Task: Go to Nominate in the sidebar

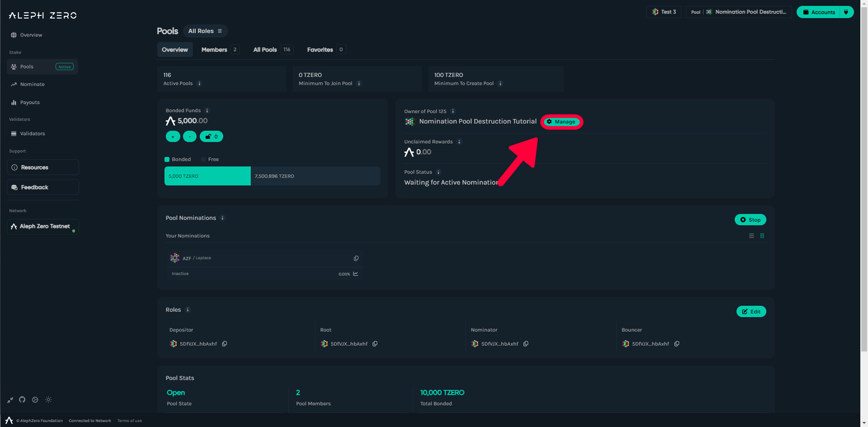Action: tap(33, 85)
